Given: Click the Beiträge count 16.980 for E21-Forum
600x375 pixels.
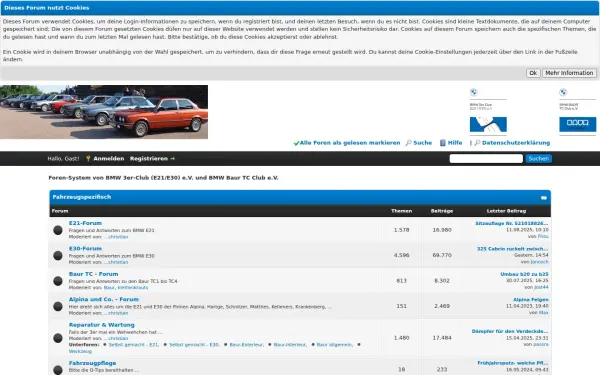Looking at the screenshot, I should click(442, 230).
